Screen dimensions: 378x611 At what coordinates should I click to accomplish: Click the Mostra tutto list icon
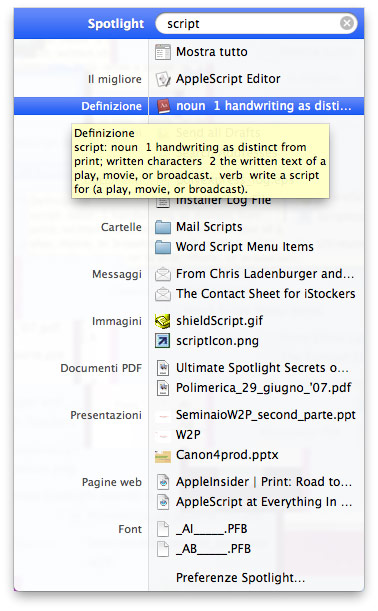pos(163,52)
